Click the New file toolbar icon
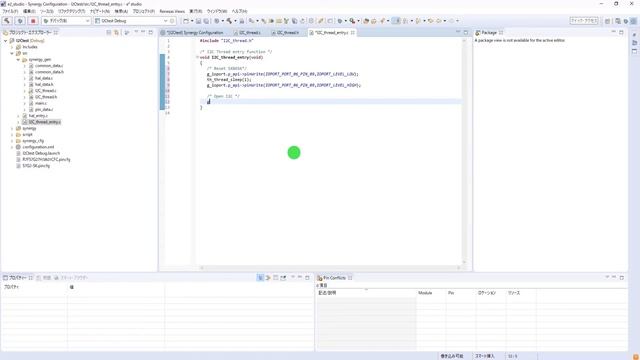Image resolution: width=640 pixels, height=360 pixels. click(186, 20)
